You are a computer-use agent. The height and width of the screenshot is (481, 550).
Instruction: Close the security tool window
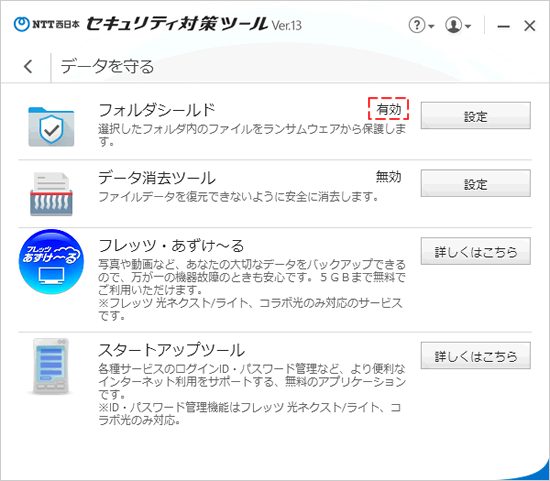pos(530,26)
